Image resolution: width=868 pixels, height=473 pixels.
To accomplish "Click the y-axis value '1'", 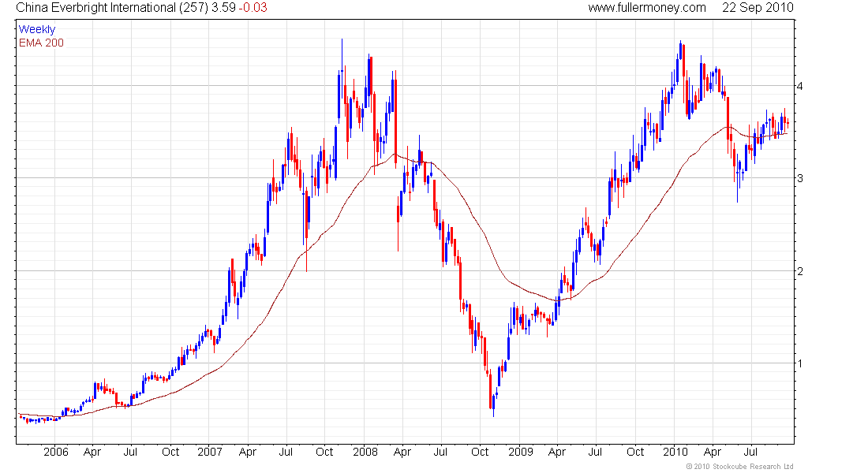I will 800,363.
